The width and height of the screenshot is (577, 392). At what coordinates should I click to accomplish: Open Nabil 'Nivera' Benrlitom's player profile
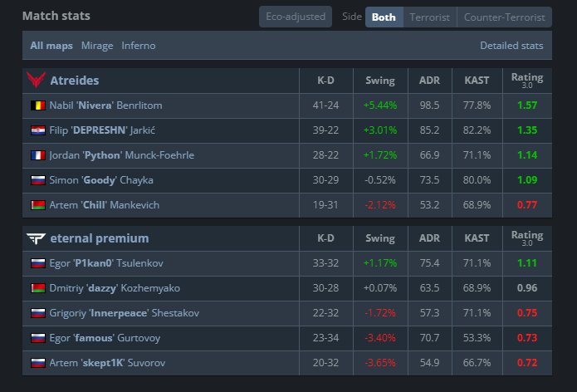pyautogui.click(x=105, y=105)
